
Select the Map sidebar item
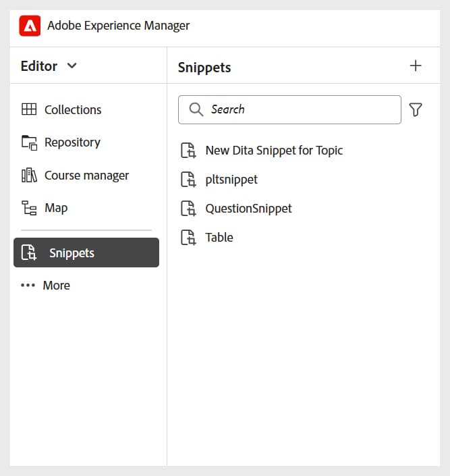56,208
